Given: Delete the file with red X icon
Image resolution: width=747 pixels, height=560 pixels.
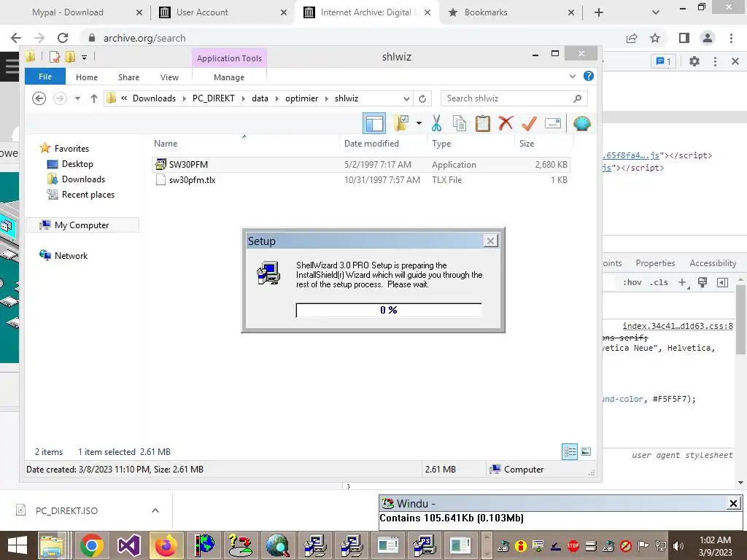Looking at the screenshot, I should point(506,123).
